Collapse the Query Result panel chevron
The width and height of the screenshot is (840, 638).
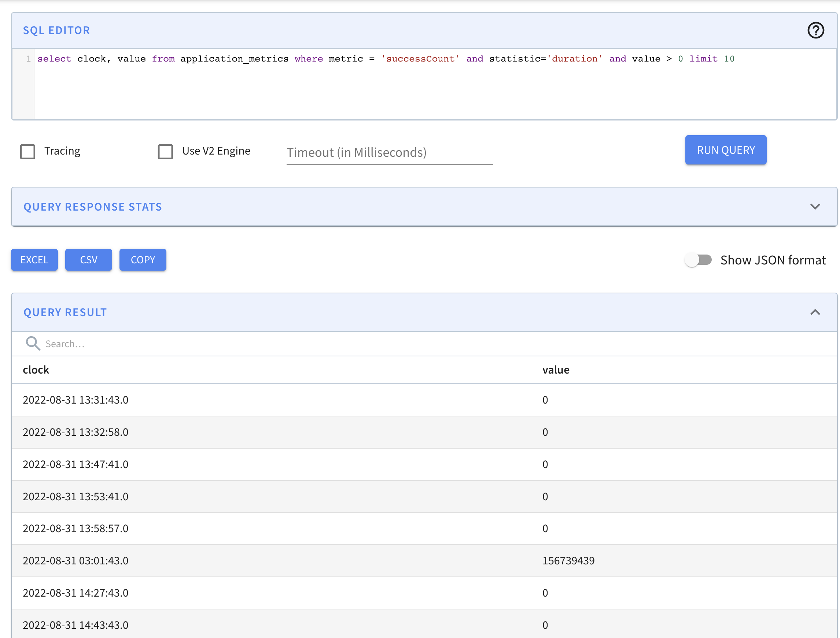coord(815,312)
